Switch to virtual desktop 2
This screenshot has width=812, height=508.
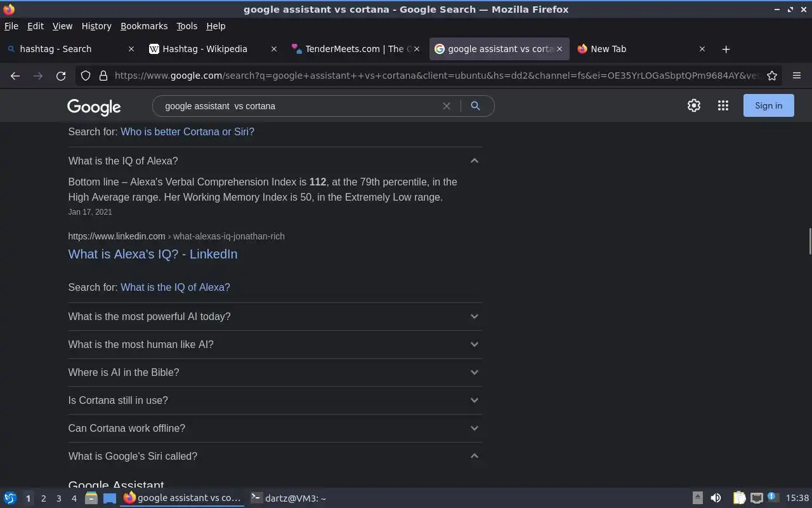[43, 498]
